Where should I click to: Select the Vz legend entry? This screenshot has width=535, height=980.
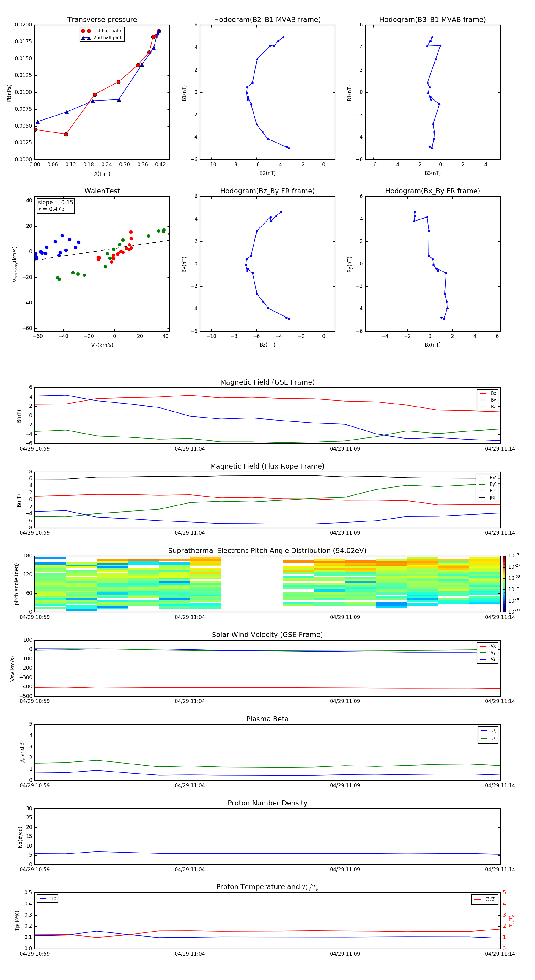[x=488, y=659]
